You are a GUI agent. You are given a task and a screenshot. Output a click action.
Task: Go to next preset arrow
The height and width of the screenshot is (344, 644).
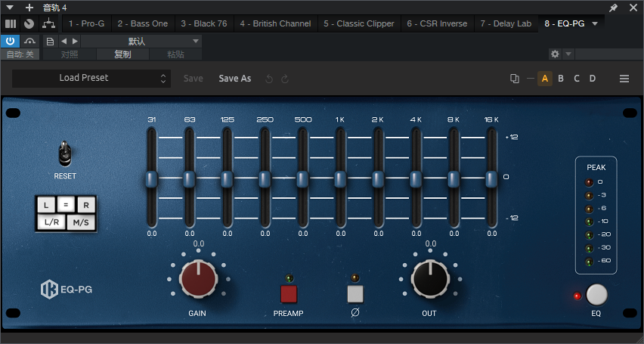pyautogui.click(x=75, y=41)
